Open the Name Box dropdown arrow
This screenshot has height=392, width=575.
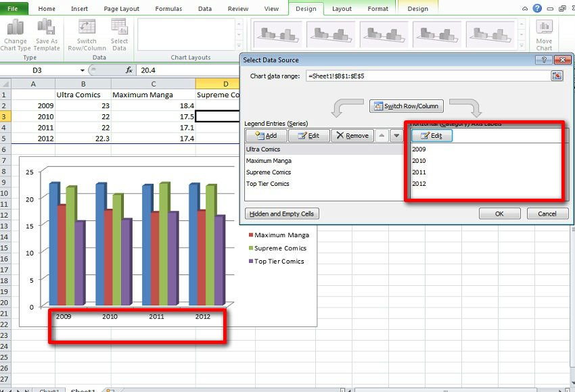coord(83,70)
